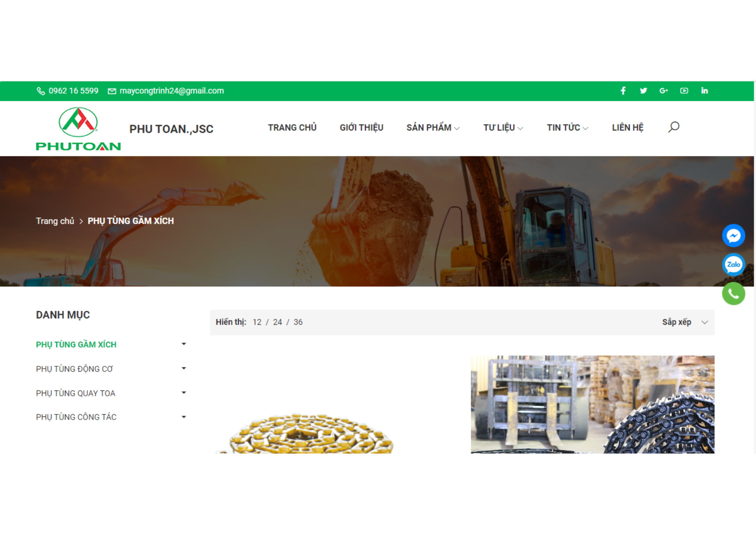Click the LinkedIn icon in header
This screenshot has width=756, height=534.
704,91
